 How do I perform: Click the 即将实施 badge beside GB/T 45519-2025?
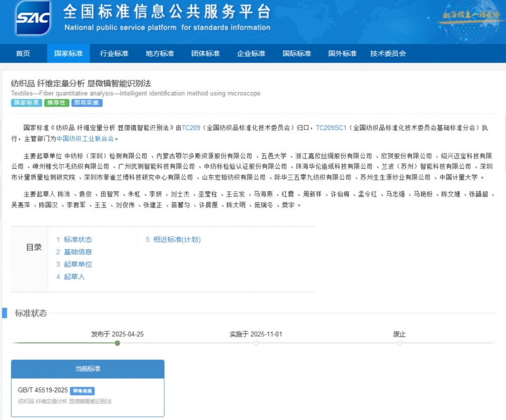click(82, 391)
